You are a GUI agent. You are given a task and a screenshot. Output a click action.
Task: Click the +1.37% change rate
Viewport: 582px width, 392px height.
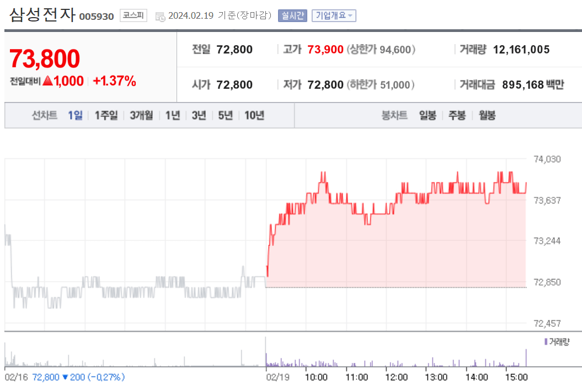point(114,81)
